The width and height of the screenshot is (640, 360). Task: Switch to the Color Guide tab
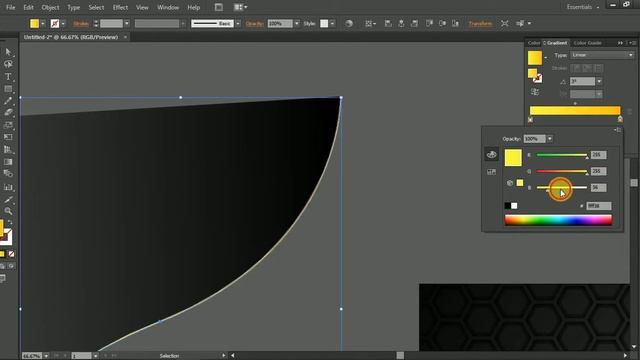[x=587, y=43]
